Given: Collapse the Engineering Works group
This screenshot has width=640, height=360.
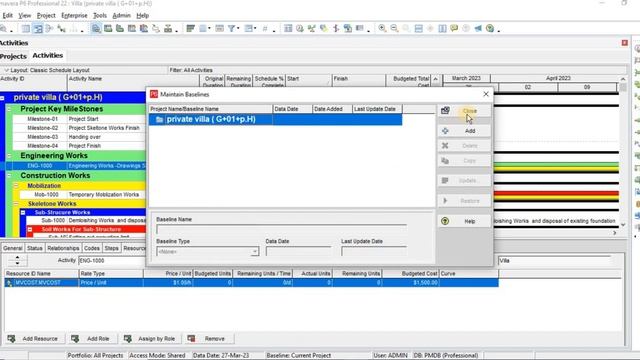Looking at the screenshot, I should coord(9,156).
